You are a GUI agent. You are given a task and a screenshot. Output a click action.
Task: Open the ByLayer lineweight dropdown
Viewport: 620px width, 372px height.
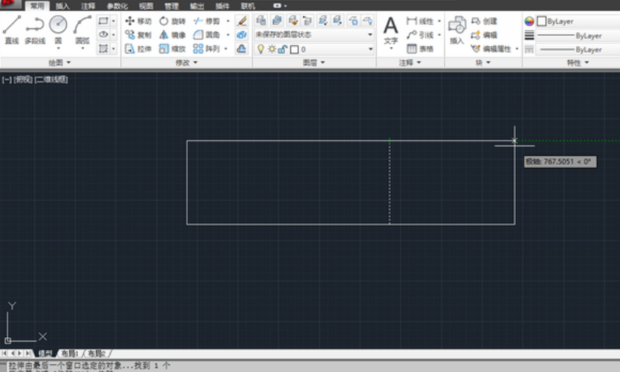pos(578,36)
